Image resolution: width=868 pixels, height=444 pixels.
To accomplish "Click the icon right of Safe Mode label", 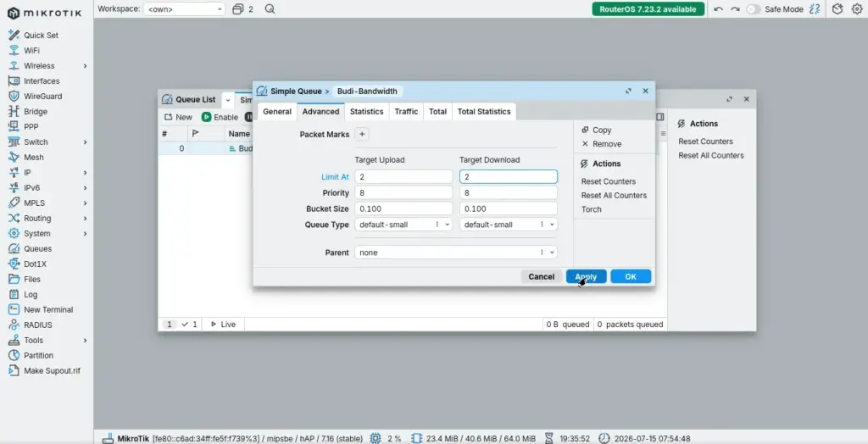I will [815, 8].
